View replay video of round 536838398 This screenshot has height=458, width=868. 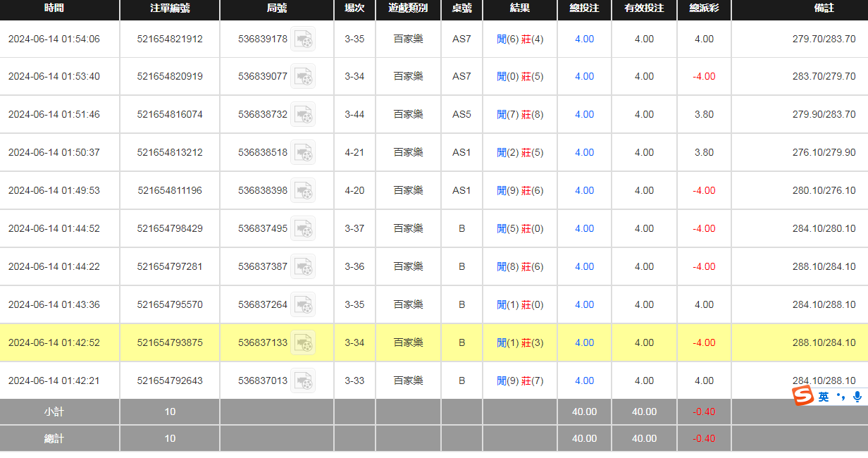click(x=303, y=191)
